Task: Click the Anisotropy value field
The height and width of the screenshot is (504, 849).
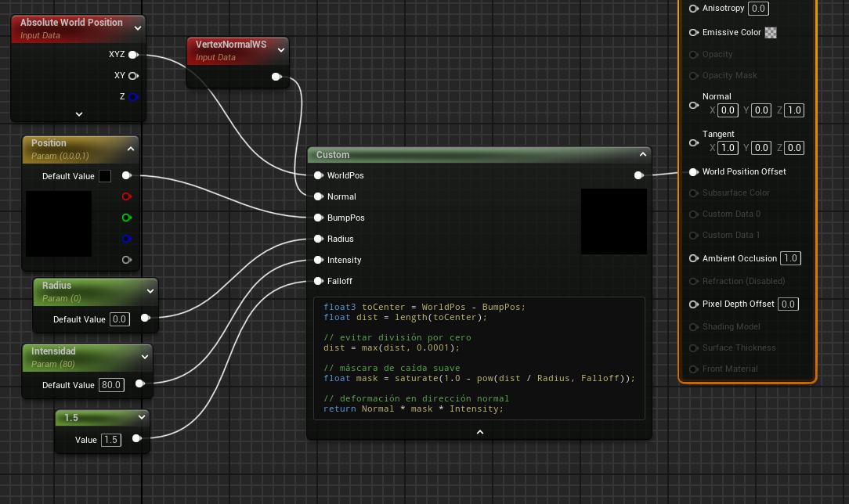Action: click(757, 9)
